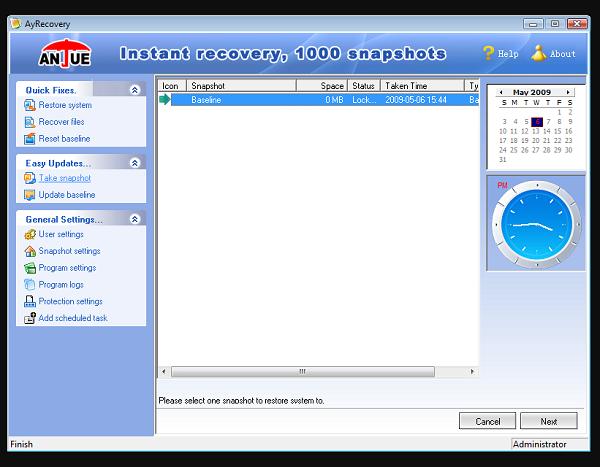The height and width of the screenshot is (467, 600).
Task: Open User settings via its icon
Action: point(30,234)
